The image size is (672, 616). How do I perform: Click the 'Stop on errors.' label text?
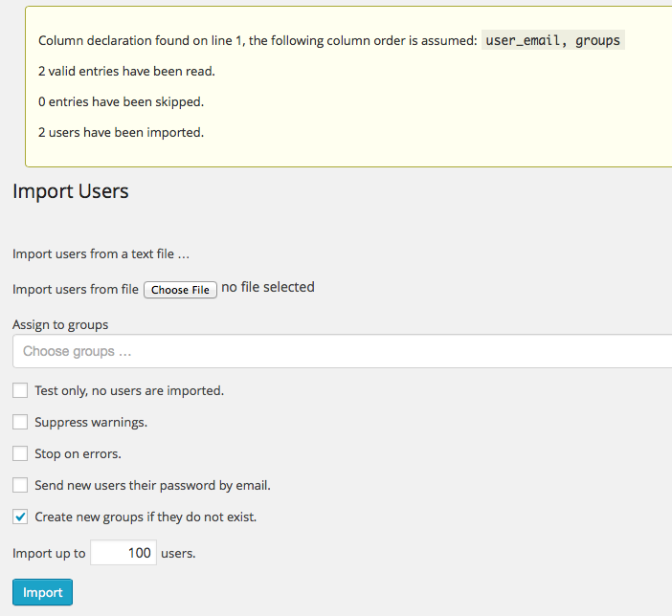click(x=78, y=453)
